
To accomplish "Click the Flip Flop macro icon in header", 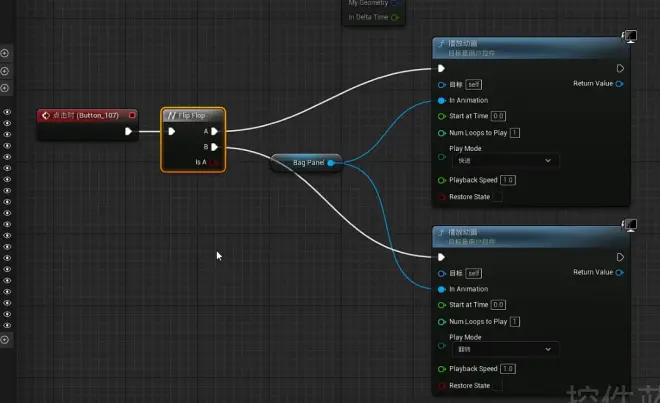I will (171, 115).
